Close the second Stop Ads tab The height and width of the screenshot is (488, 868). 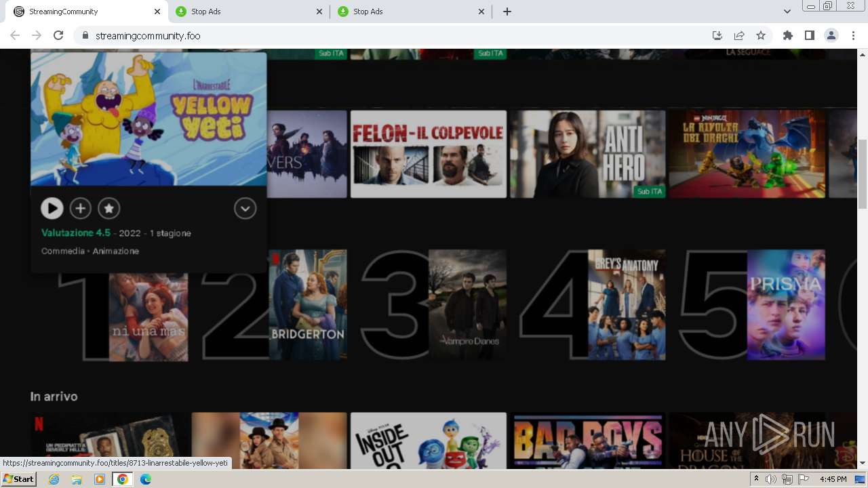pos(482,12)
